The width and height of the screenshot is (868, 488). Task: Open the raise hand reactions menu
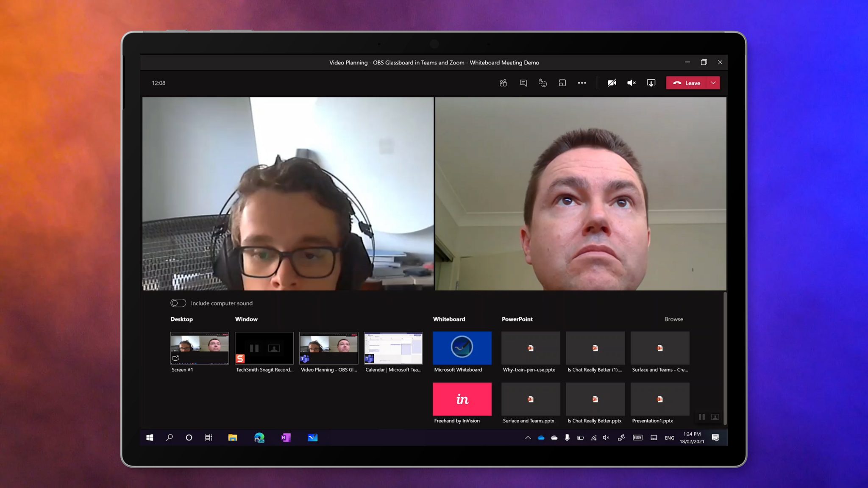[542, 83]
